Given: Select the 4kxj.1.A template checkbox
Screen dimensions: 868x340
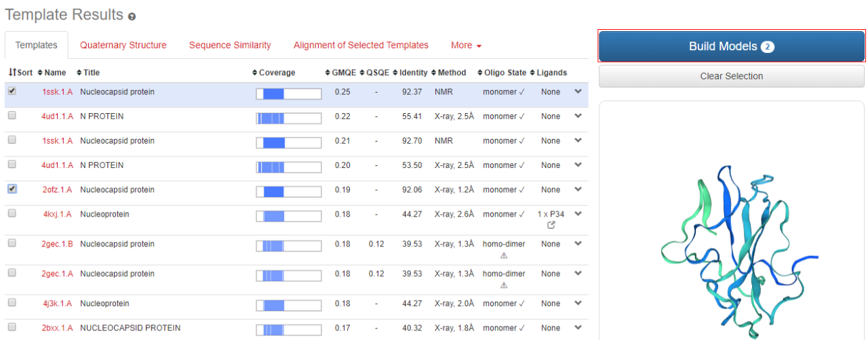Looking at the screenshot, I should (x=12, y=213).
